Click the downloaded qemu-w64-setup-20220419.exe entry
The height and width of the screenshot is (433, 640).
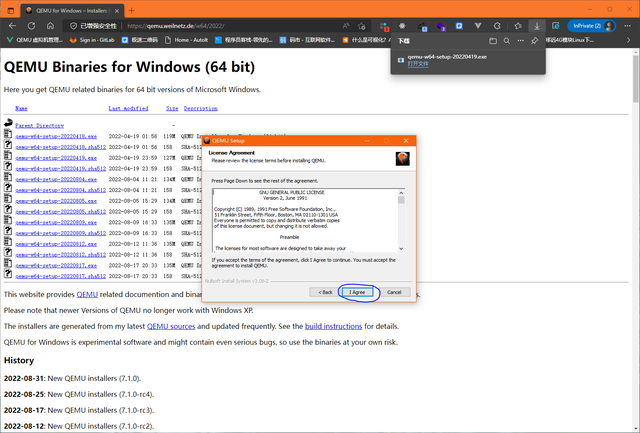[467, 60]
